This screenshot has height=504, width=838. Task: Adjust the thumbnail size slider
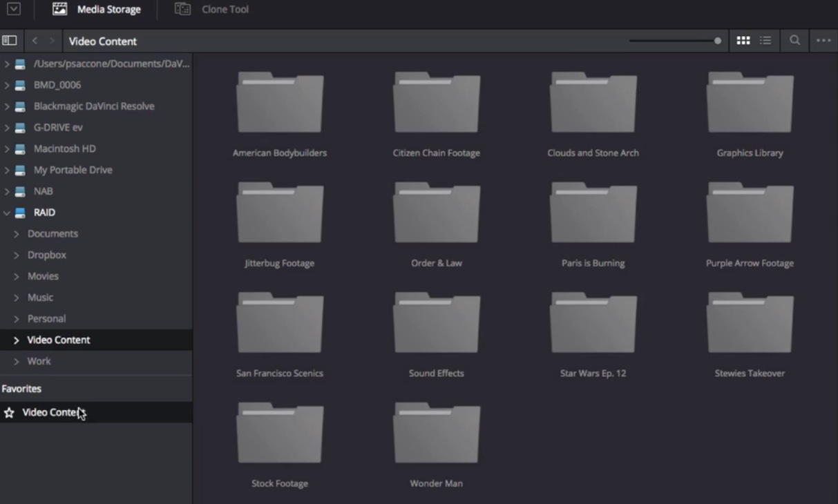[x=717, y=41]
